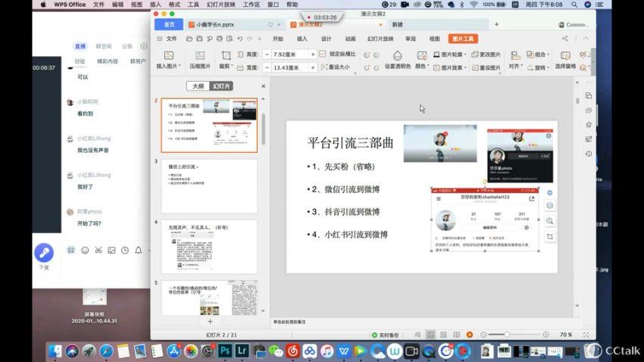
Task: Switch to the 插入 ribbon tab
Action: coord(302,39)
